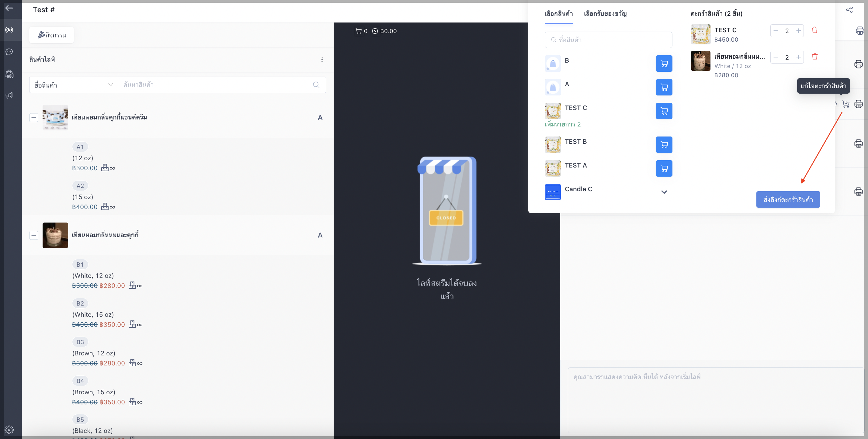Increase TEST C quantity
The height and width of the screenshot is (439, 868).
798,31
